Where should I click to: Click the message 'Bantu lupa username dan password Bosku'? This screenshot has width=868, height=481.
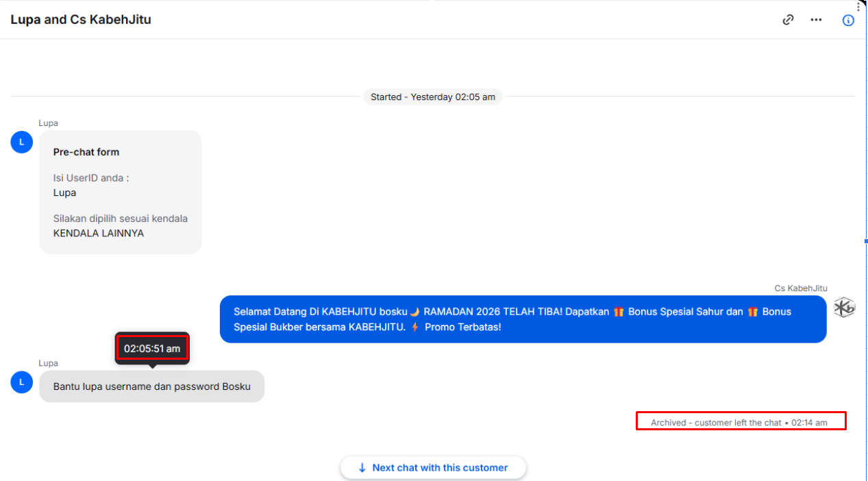click(152, 386)
